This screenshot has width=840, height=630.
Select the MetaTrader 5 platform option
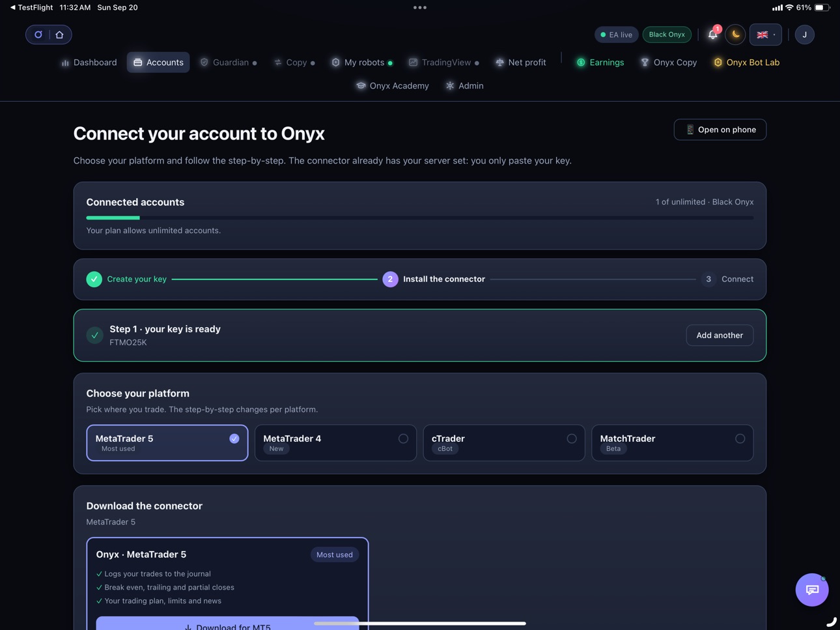point(167,443)
